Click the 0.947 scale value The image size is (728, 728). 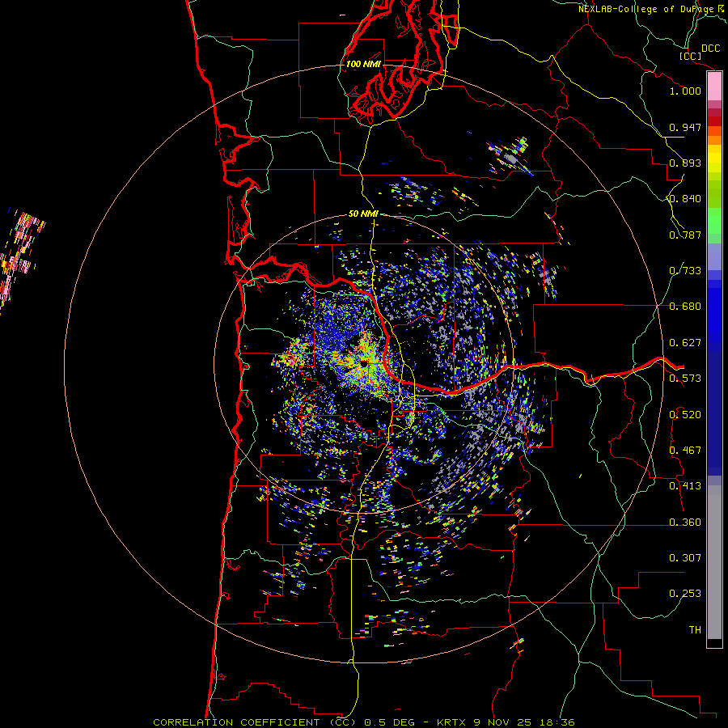pos(685,127)
